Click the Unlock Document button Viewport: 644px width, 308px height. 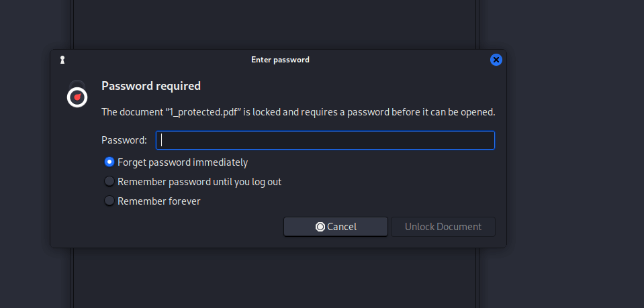pos(443,227)
